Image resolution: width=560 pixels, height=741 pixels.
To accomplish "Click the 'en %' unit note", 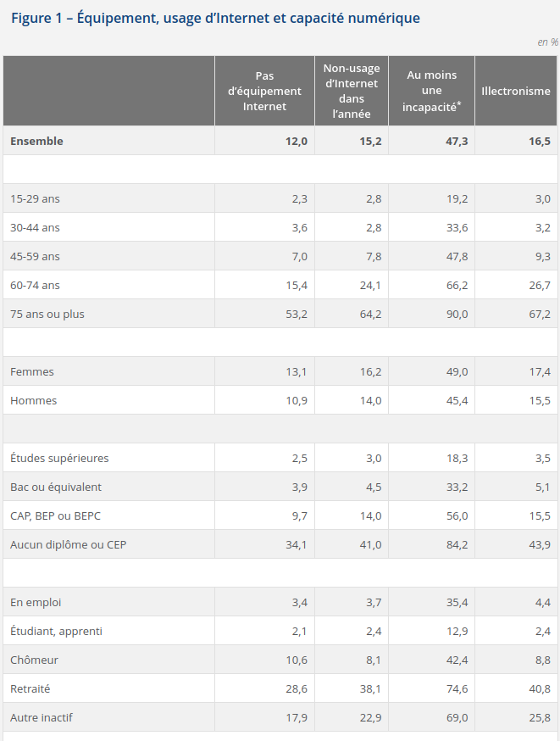I will pyautogui.click(x=547, y=42).
